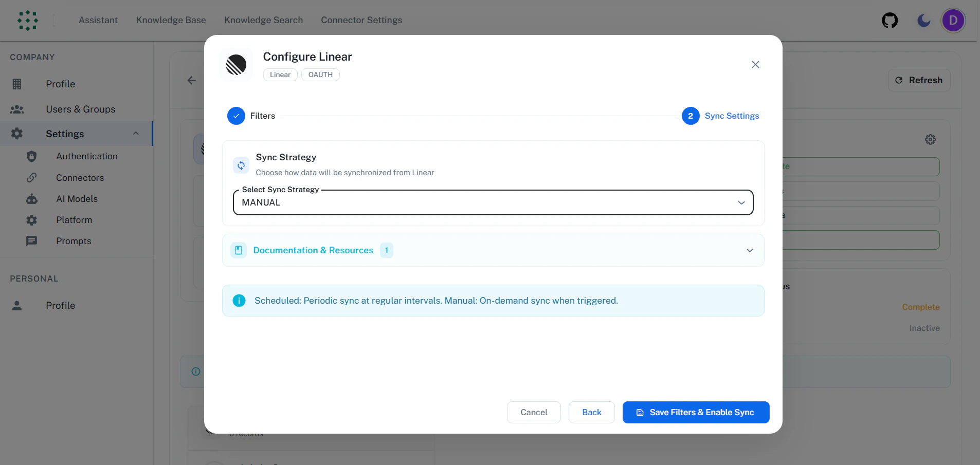Go to the Sync Settings step
Screen dimensions: 980x465
(732, 116)
